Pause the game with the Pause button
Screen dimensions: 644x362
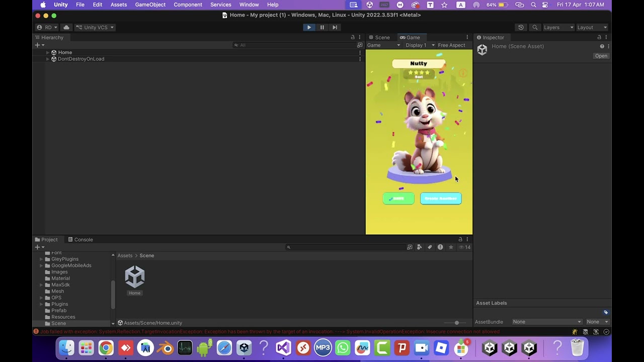coord(322,27)
